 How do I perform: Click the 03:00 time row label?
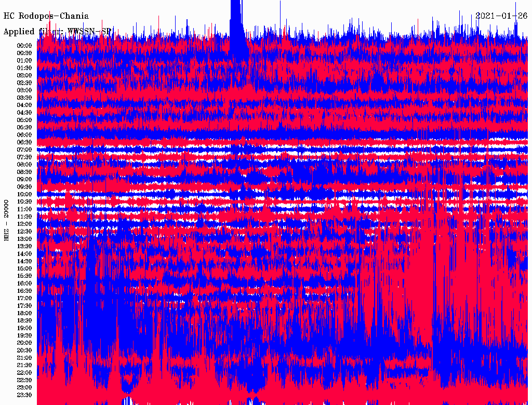tap(24, 90)
